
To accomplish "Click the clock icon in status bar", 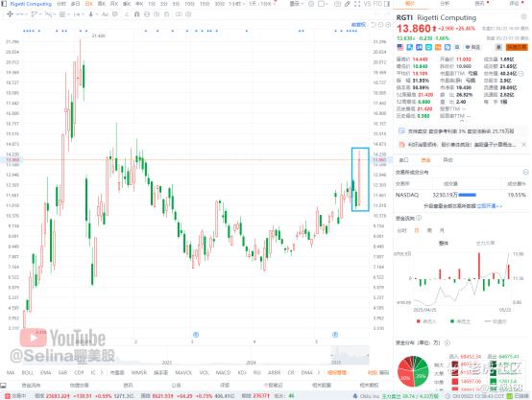I will (x=447, y=396).
